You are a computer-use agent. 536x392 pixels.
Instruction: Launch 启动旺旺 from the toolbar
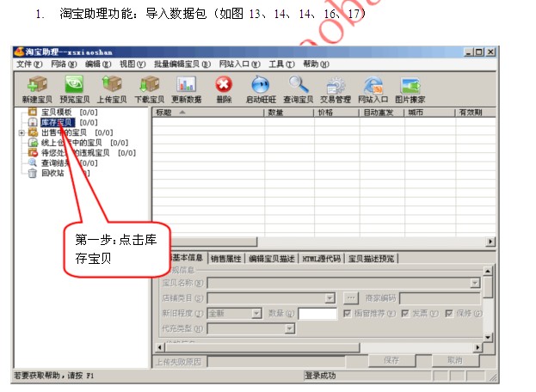[x=262, y=85]
